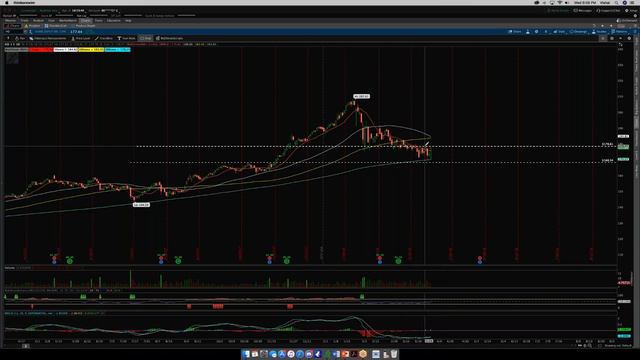The width and height of the screenshot is (640, 360).
Task: Switch to the Monitor tab
Action: coord(10,20)
